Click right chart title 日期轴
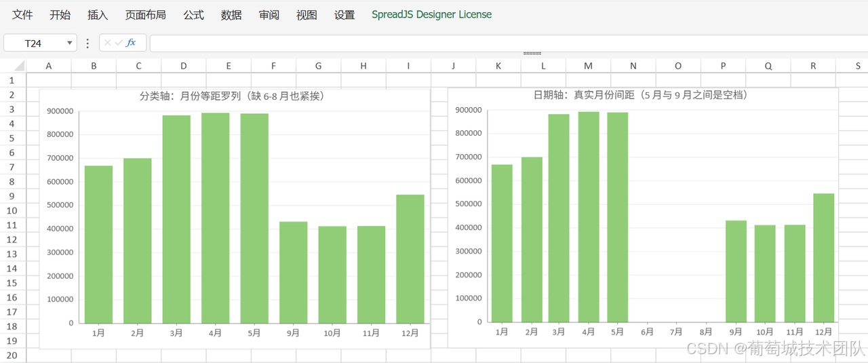The image size is (868, 363). [642, 95]
